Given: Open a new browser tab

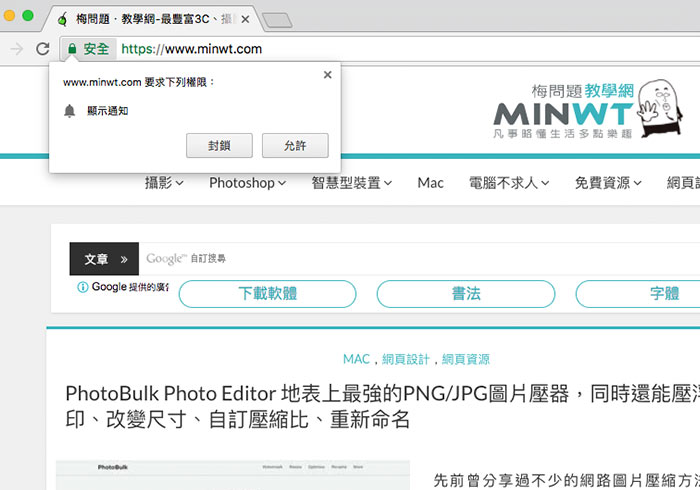Looking at the screenshot, I should coord(277,20).
